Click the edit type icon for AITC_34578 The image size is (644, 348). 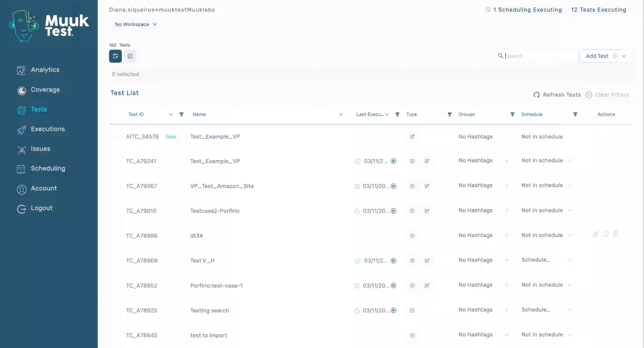click(412, 137)
